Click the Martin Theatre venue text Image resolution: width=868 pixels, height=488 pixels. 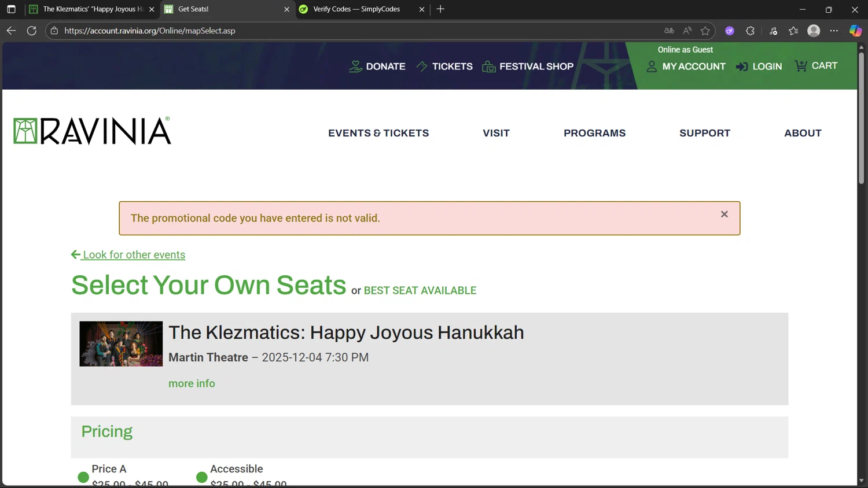pyautogui.click(x=208, y=357)
